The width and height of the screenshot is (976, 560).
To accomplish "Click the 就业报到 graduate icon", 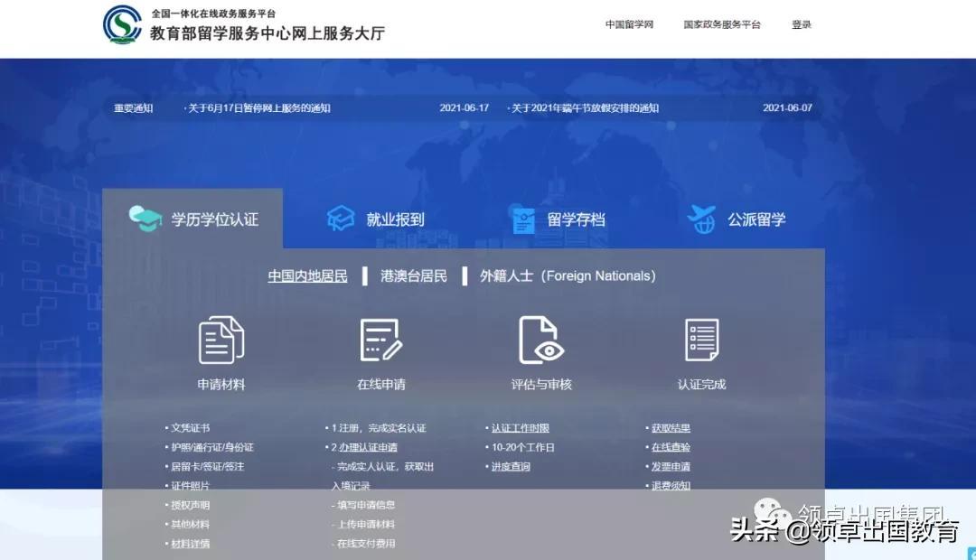I will 341,219.
